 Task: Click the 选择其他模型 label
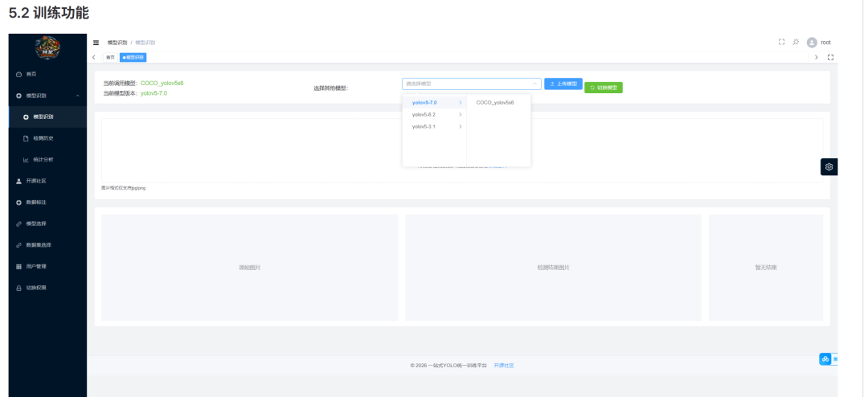(x=331, y=88)
